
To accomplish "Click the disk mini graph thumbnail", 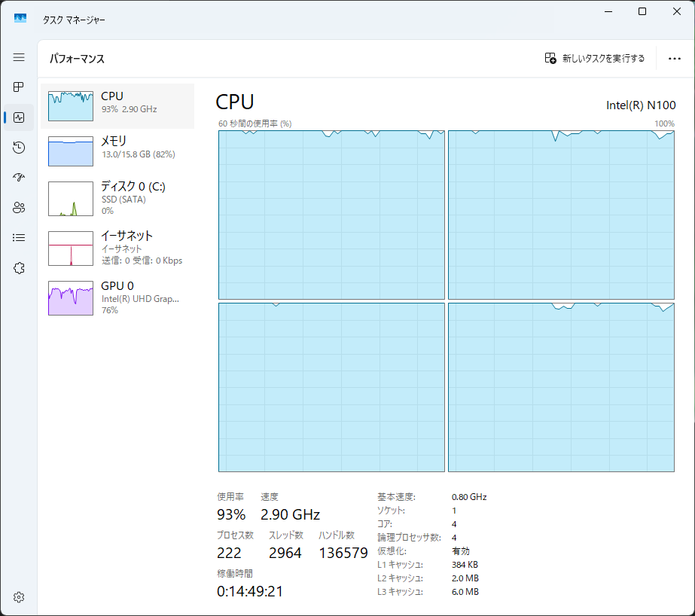I will point(71,199).
